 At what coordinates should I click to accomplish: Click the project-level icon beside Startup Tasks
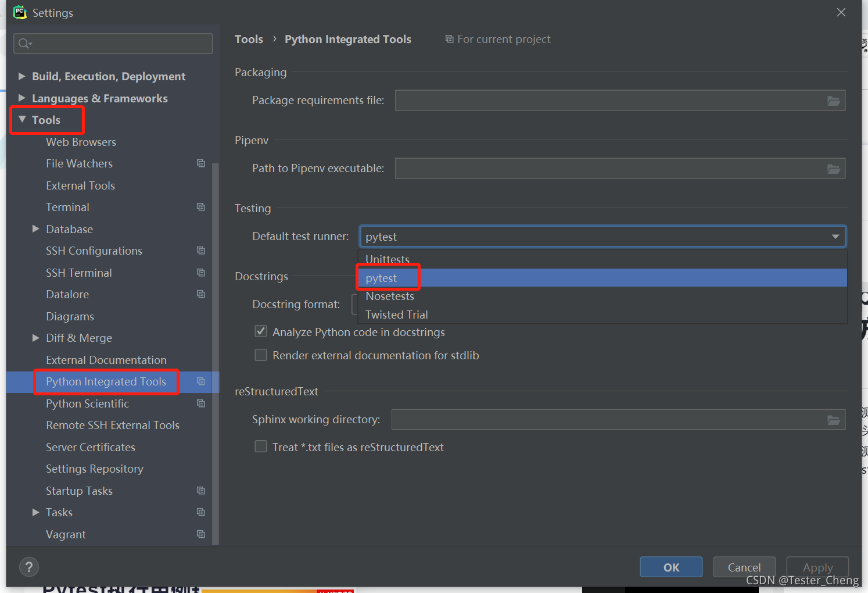[x=201, y=491]
